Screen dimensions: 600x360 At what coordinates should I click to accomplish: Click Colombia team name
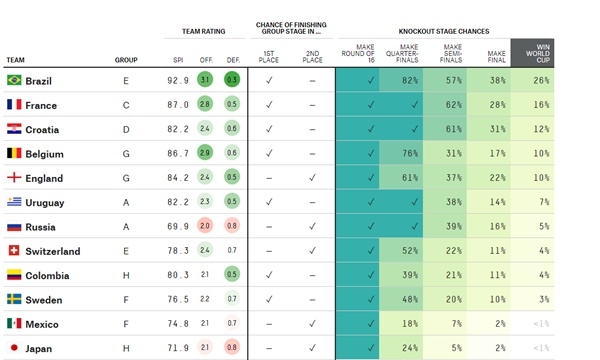(47, 276)
